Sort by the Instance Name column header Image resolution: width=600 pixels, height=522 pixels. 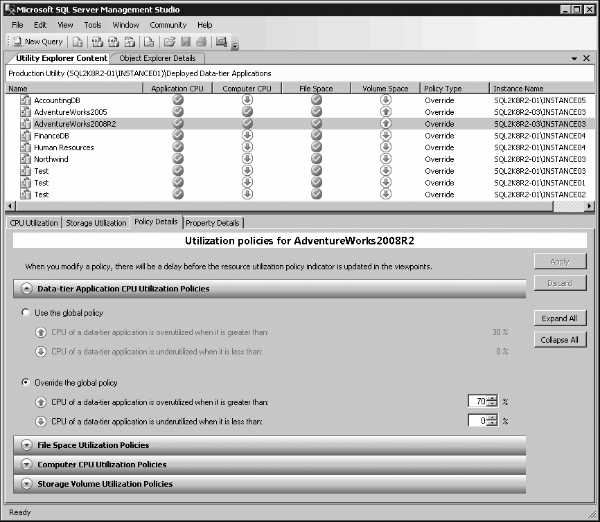coord(542,88)
